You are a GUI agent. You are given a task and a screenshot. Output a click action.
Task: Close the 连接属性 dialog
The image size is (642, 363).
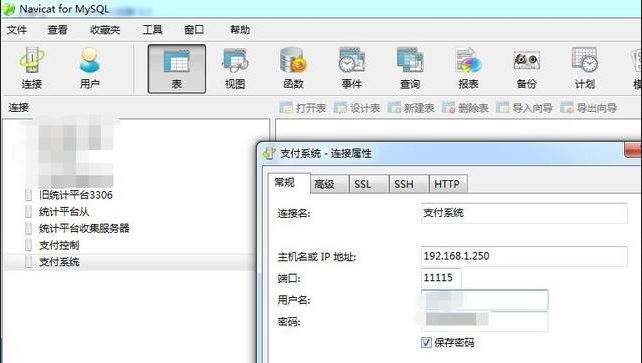coord(633,149)
